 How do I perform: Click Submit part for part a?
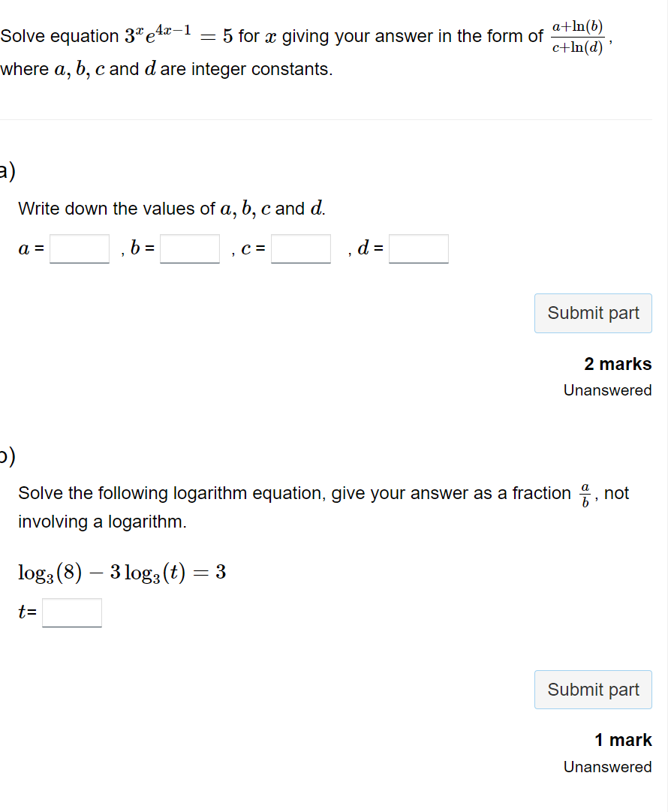[x=593, y=313]
